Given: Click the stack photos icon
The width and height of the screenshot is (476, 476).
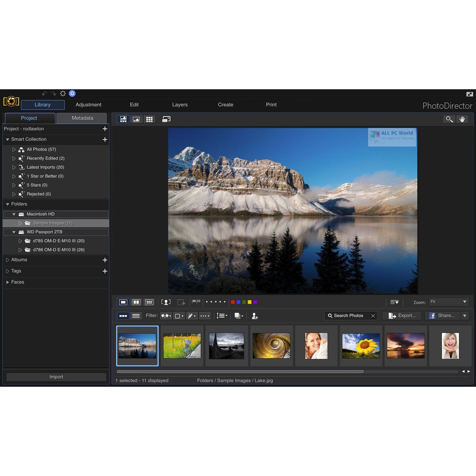Looking at the screenshot, I should [x=238, y=316].
